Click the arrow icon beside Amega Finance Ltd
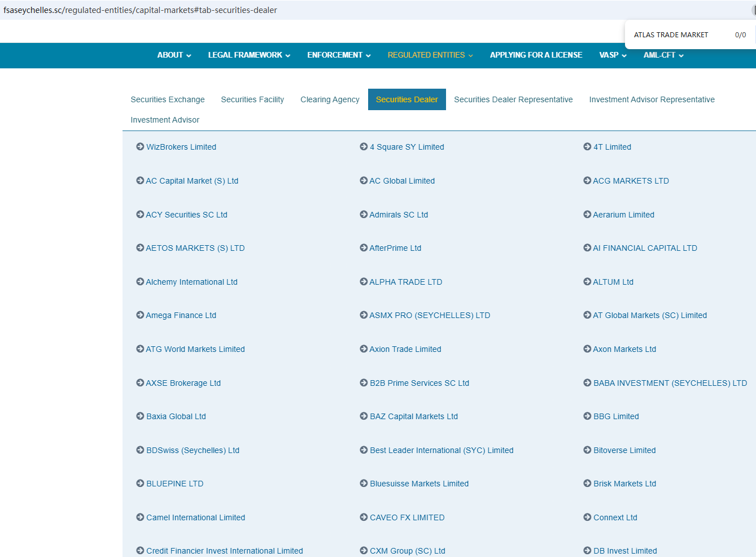 coord(140,315)
